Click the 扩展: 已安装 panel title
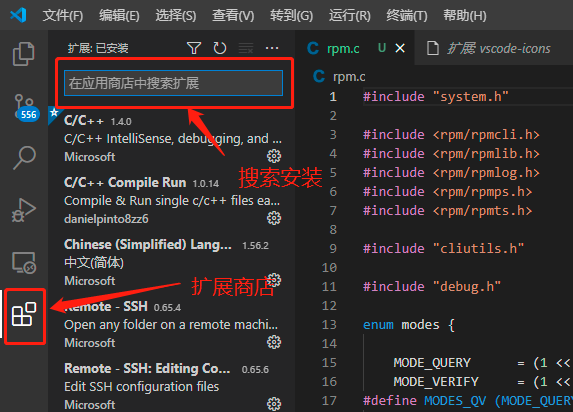Screen dimensions: 573x412 point(98,48)
